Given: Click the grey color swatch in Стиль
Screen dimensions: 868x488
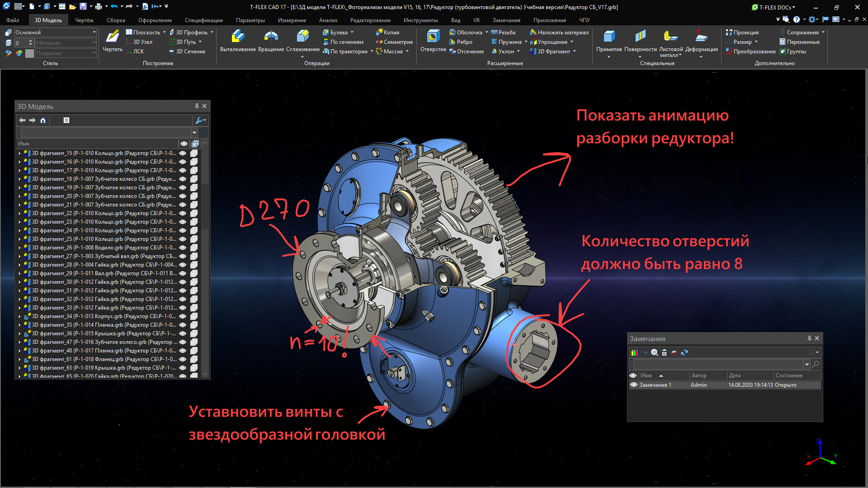Looking at the screenshot, I should click(29, 53).
